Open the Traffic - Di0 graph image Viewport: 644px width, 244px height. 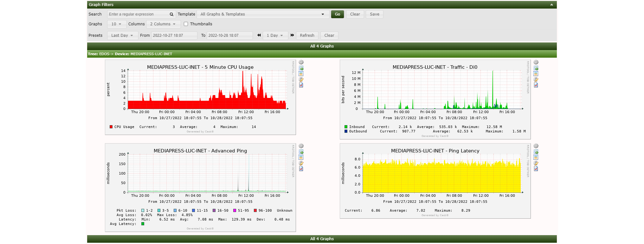point(435,100)
